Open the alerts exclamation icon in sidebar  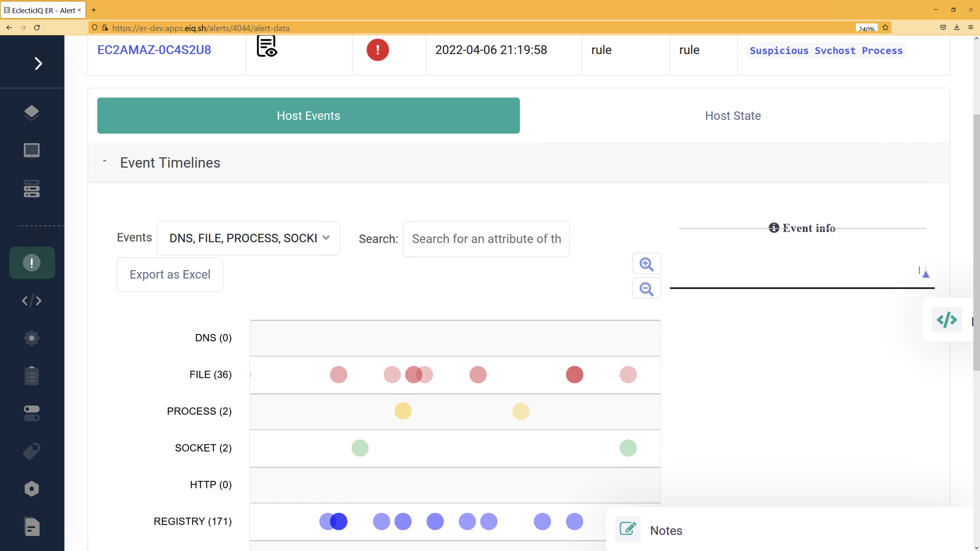click(x=32, y=263)
